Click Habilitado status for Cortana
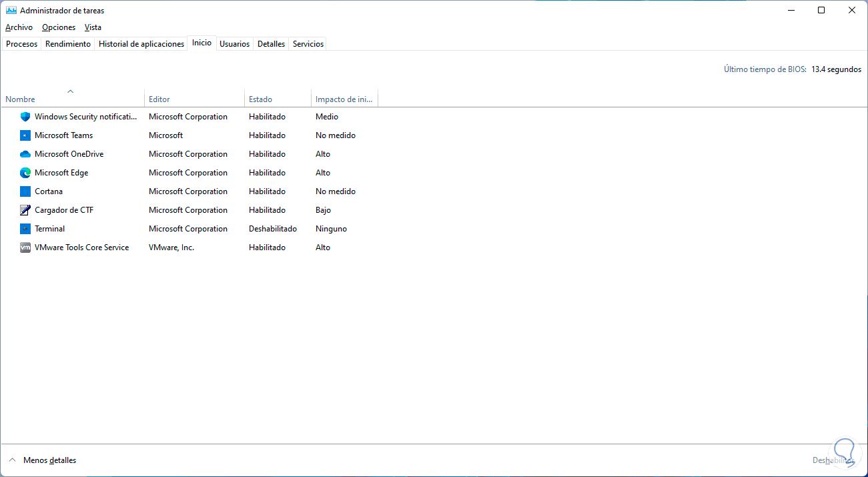Image resolution: width=868 pixels, height=477 pixels. [267, 191]
